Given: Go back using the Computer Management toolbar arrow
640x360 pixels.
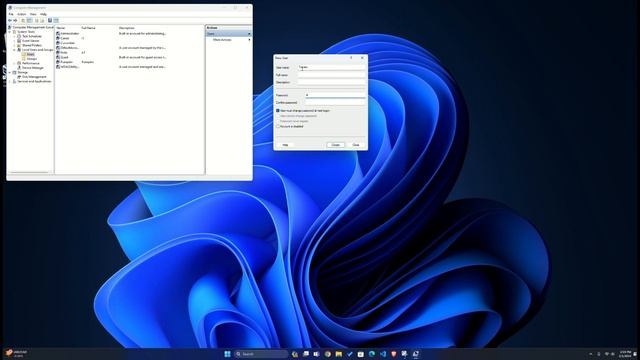Looking at the screenshot, I should tap(10, 20).
